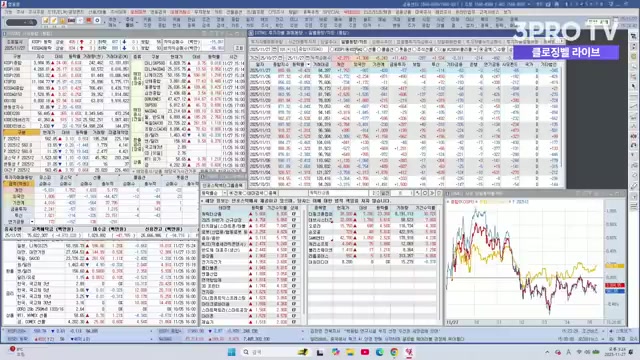Open YouTube icon on the taskbar

[365, 352]
